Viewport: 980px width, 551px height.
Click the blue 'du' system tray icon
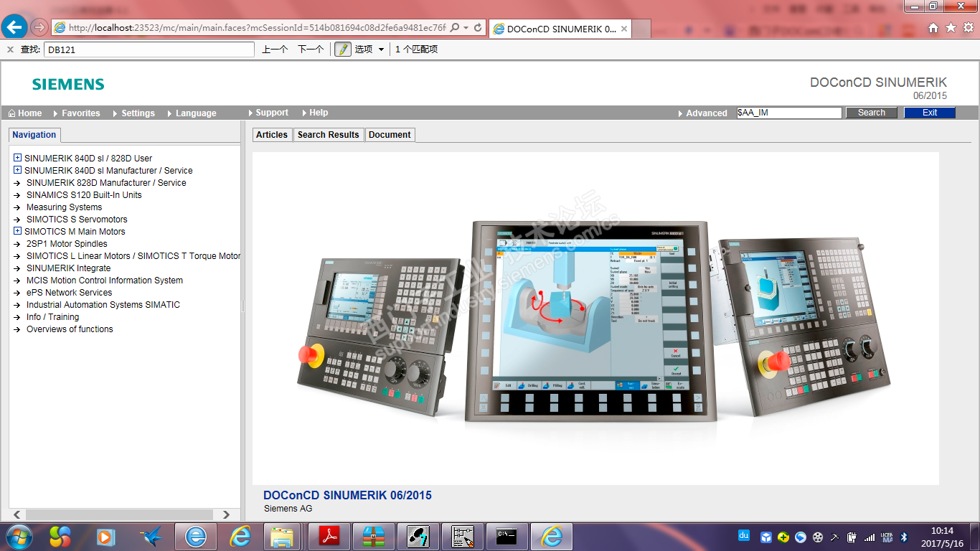[x=744, y=535]
